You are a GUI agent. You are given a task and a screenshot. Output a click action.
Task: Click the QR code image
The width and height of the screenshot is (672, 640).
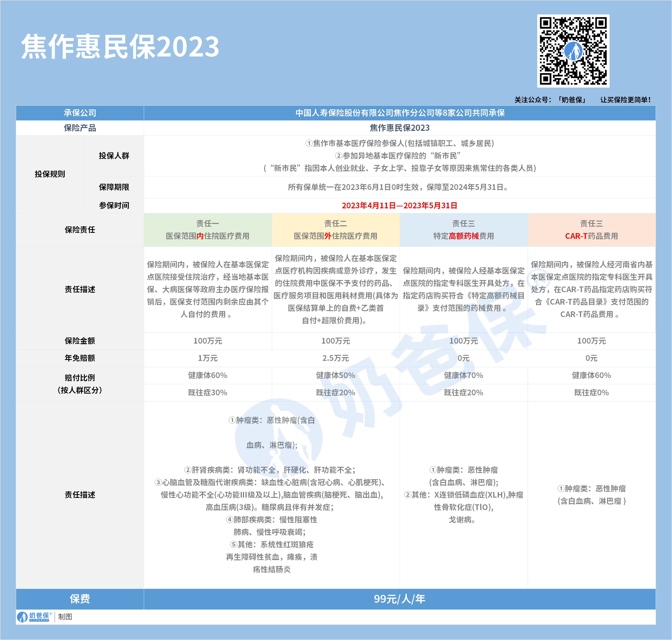[573, 51]
